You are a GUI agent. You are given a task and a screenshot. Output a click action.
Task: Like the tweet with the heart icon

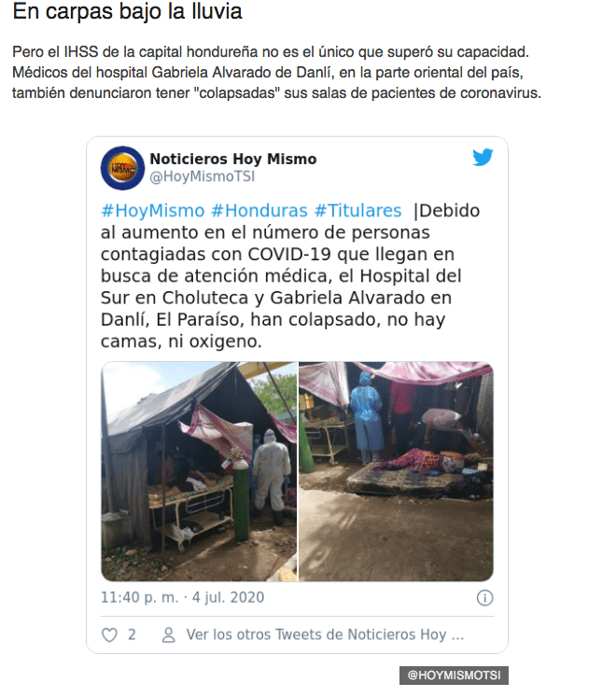pyautogui.click(x=109, y=634)
